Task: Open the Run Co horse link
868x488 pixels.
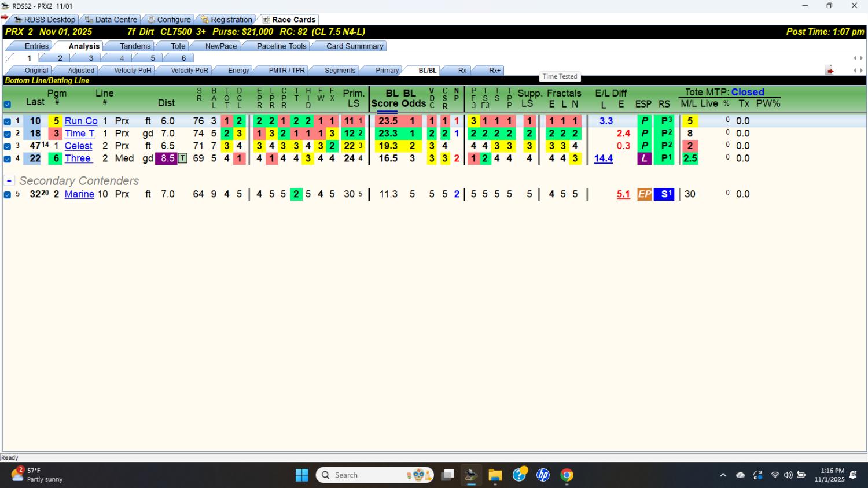Action: tap(81, 121)
